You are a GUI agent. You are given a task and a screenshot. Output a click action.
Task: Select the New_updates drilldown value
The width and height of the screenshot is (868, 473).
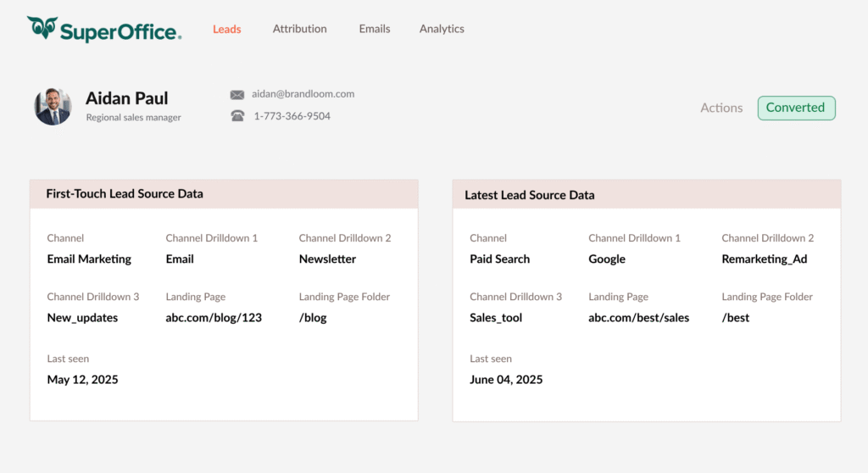coord(82,318)
